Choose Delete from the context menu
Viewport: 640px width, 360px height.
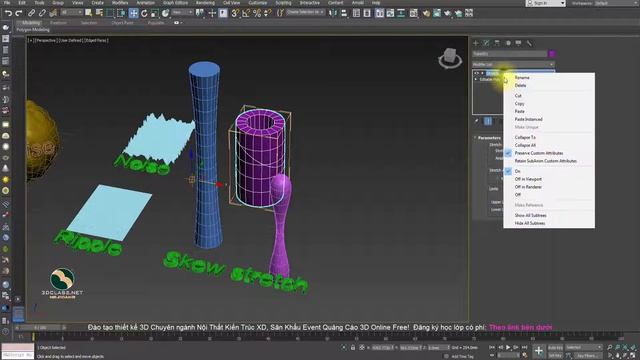click(520, 85)
